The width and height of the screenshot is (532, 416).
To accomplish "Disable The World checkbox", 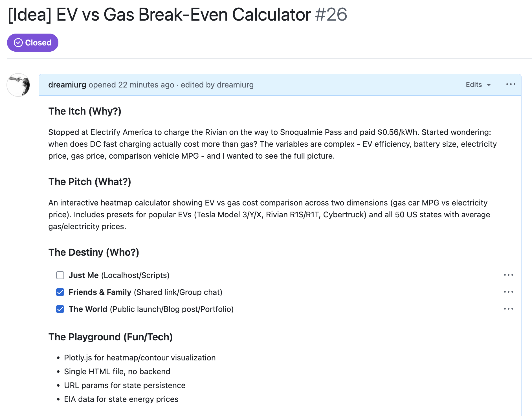I will (60, 309).
